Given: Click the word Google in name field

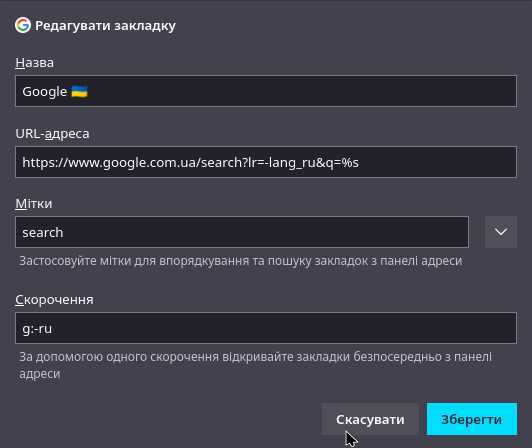Looking at the screenshot, I should [x=44, y=92].
